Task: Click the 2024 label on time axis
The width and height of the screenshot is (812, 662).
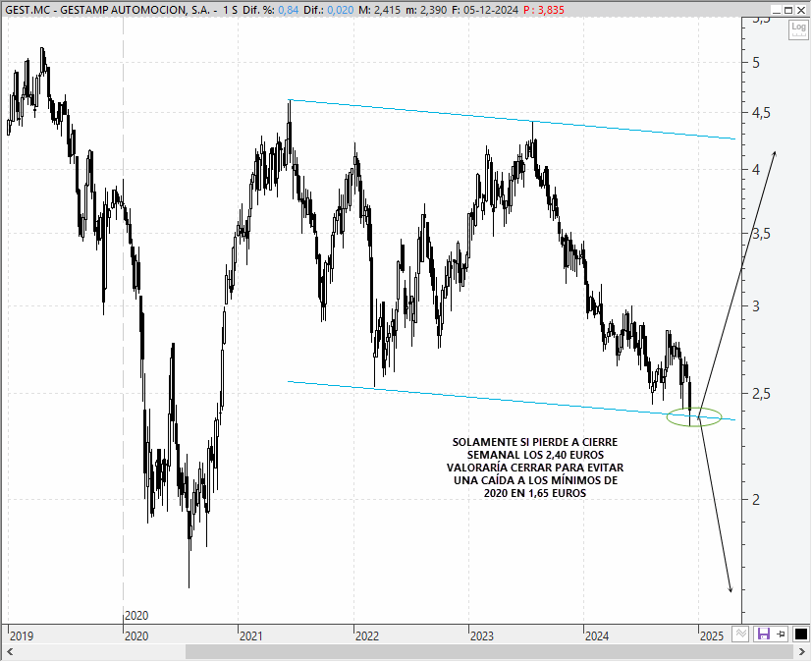Action: tap(597, 635)
